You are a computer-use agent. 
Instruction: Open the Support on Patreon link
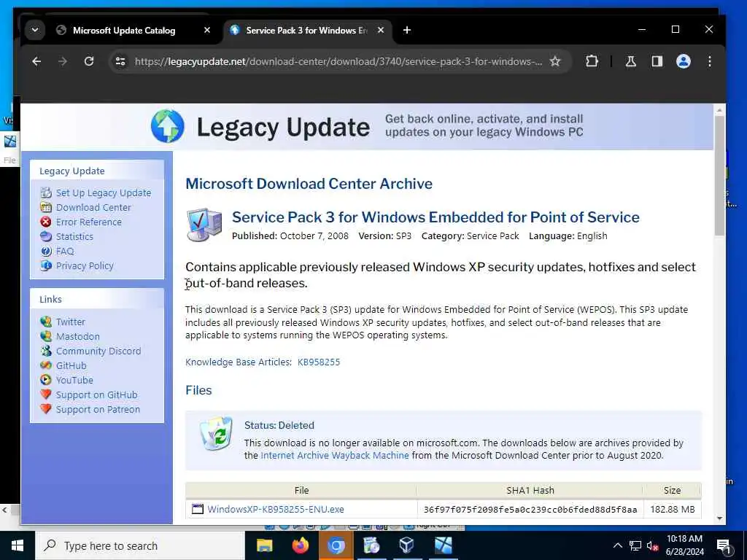tap(98, 410)
